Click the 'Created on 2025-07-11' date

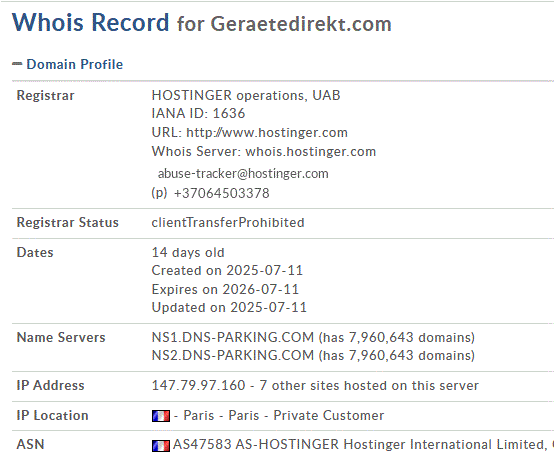click(x=227, y=270)
